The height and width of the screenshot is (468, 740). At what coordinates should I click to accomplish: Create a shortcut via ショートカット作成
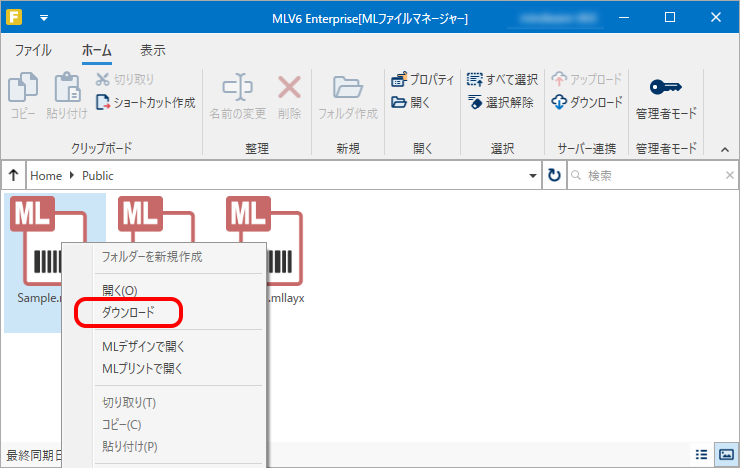145,102
